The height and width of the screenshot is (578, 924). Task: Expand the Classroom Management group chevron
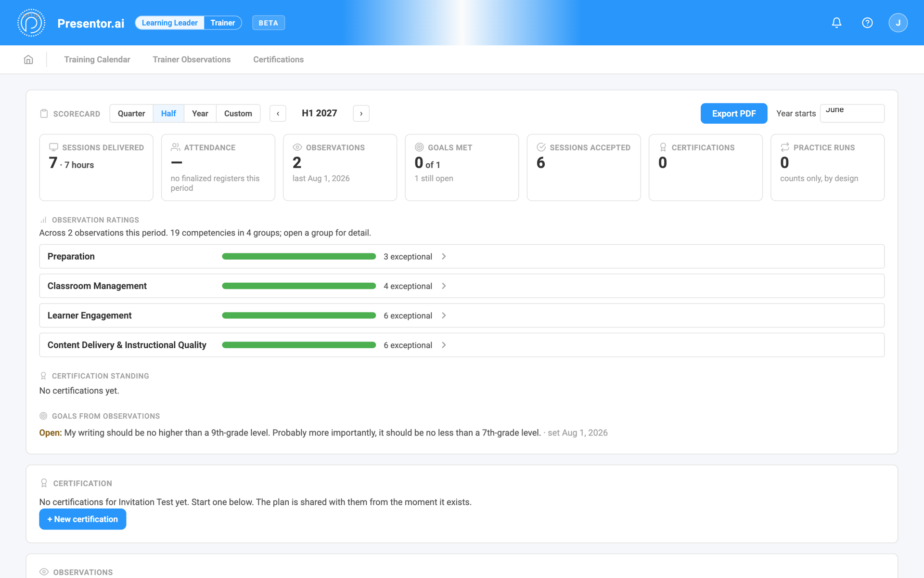pyautogui.click(x=444, y=286)
